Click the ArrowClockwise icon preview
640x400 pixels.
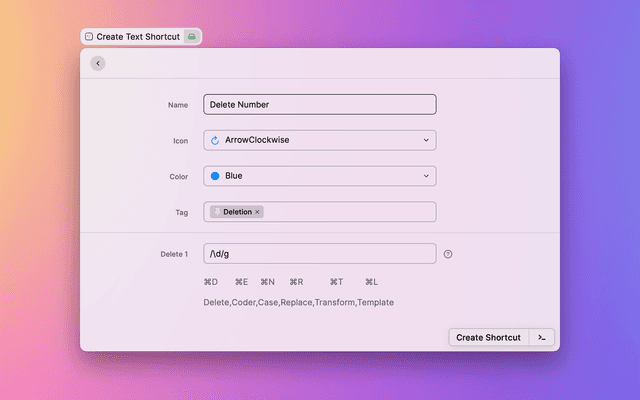[215, 140]
